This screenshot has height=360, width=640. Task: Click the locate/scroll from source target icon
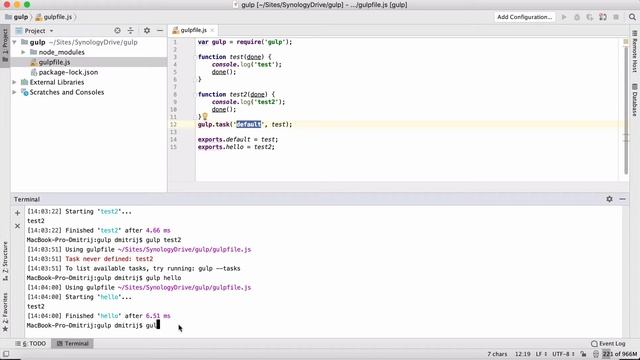click(117, 31)
